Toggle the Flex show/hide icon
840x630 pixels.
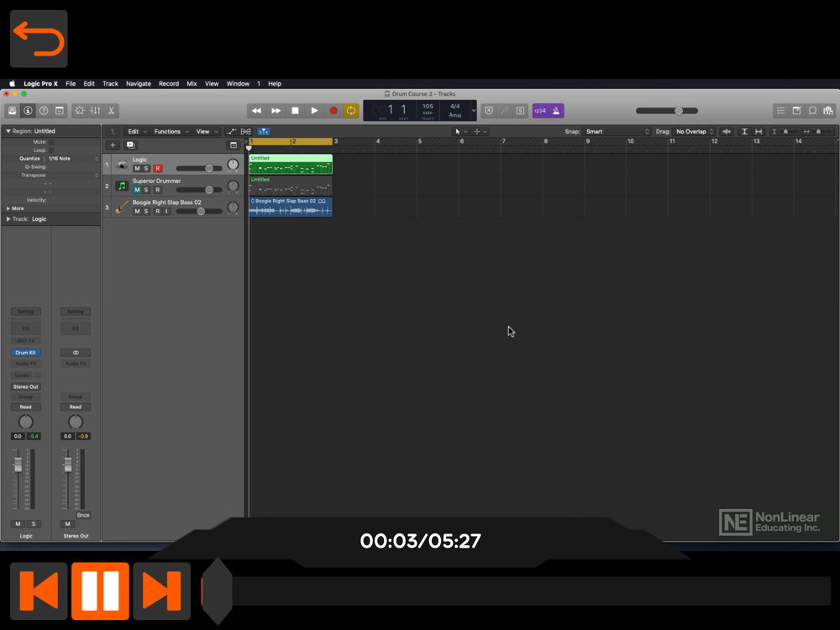point(246,132)
